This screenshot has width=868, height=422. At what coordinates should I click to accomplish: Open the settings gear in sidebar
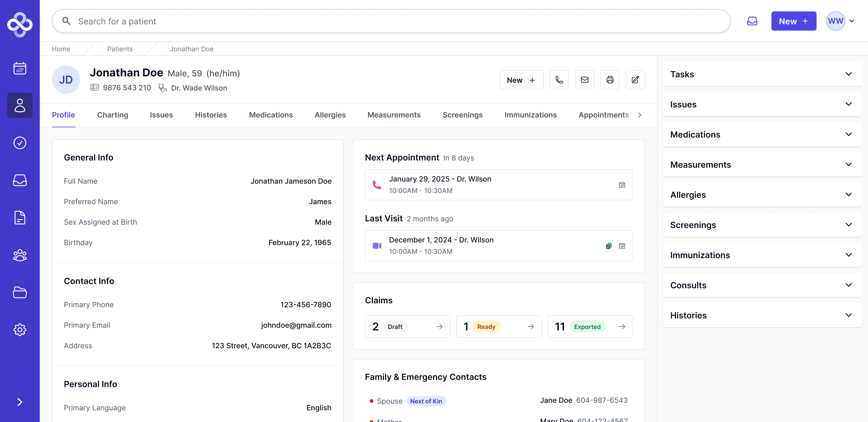point(20,329)
